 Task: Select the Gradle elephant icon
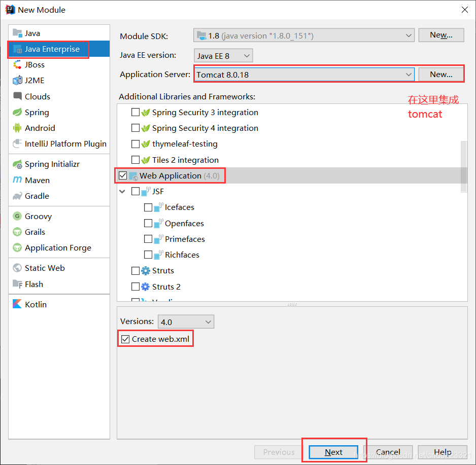coord(17,196)
